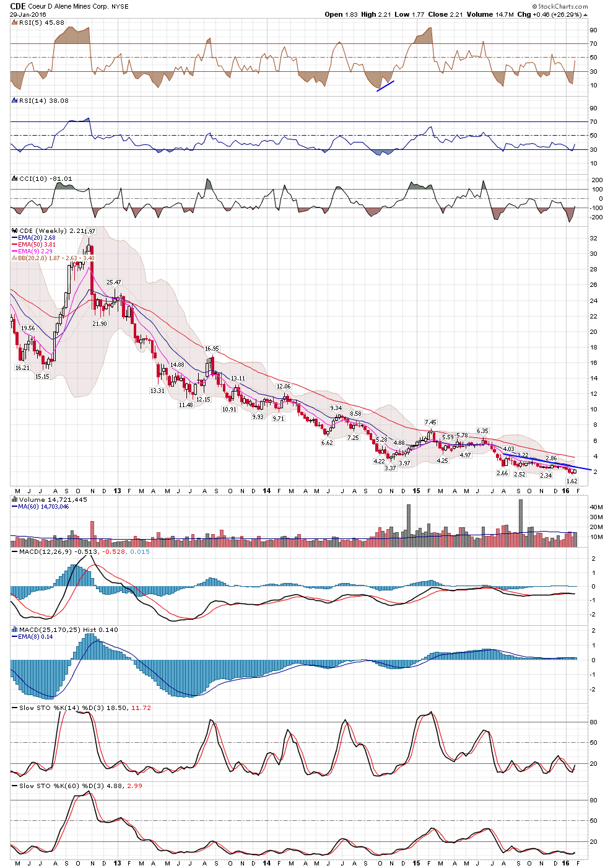
Task: Click the 7.45 price annotation
Action: [x=430, y=423]
